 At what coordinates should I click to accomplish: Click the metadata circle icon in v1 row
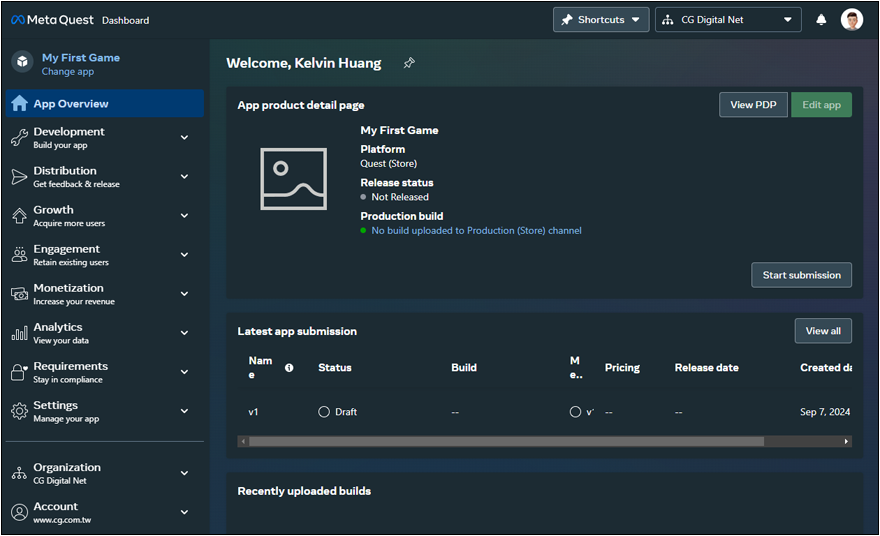(x=575, y=412)
